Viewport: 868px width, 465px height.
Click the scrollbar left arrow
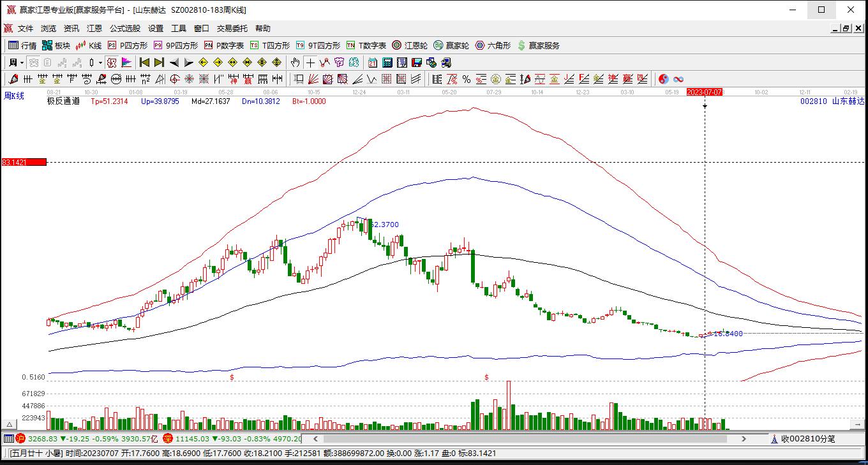[x=315, y=439]
